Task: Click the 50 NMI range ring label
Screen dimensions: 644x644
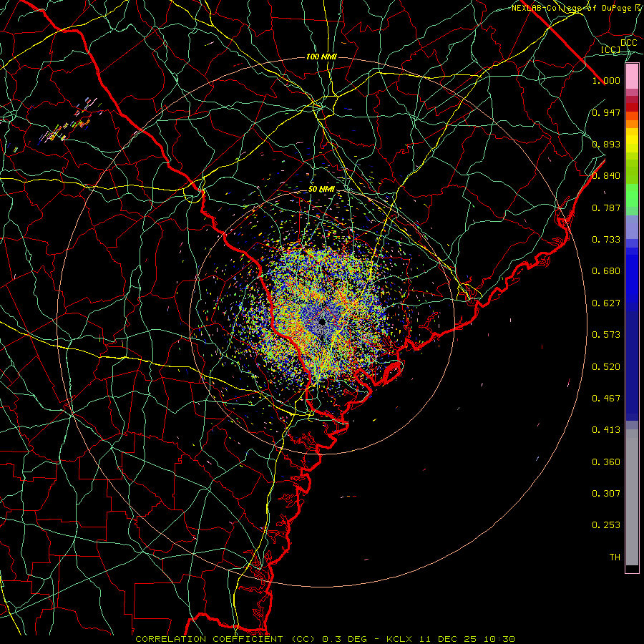Action: tap(321, 190)
